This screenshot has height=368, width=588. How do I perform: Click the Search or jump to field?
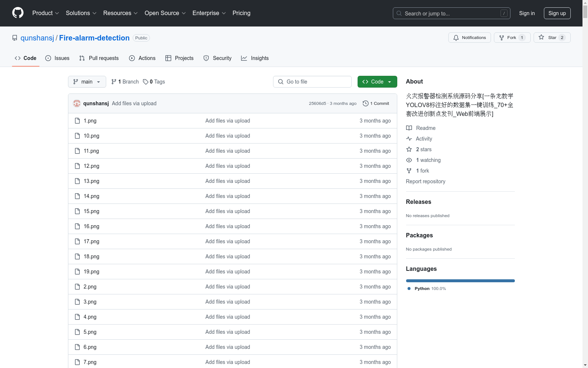click(452, 13)
